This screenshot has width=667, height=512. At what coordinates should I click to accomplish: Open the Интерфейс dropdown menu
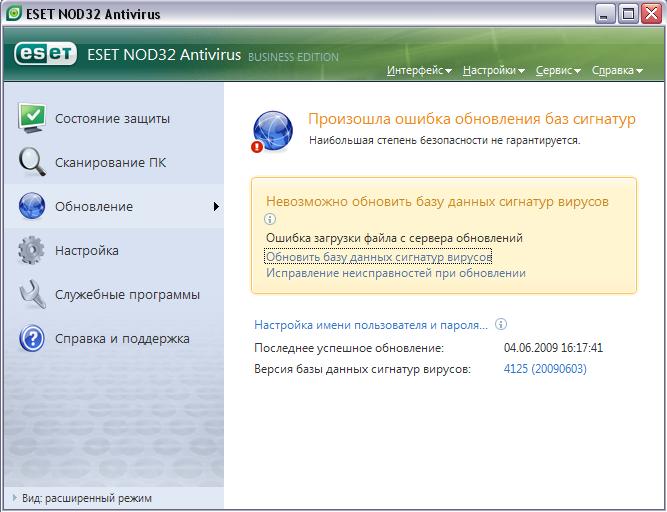point(419,70)
